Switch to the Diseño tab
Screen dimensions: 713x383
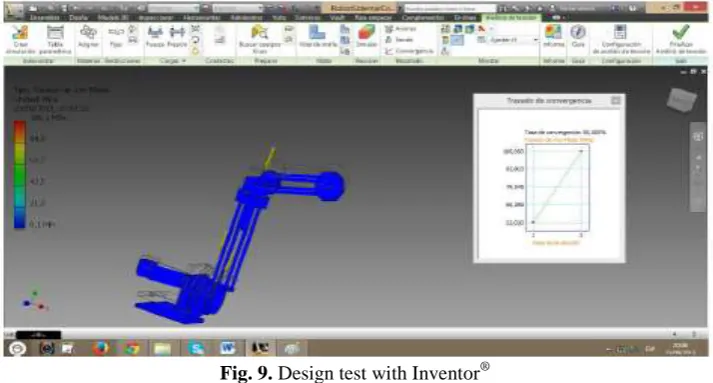coord(79,18)
